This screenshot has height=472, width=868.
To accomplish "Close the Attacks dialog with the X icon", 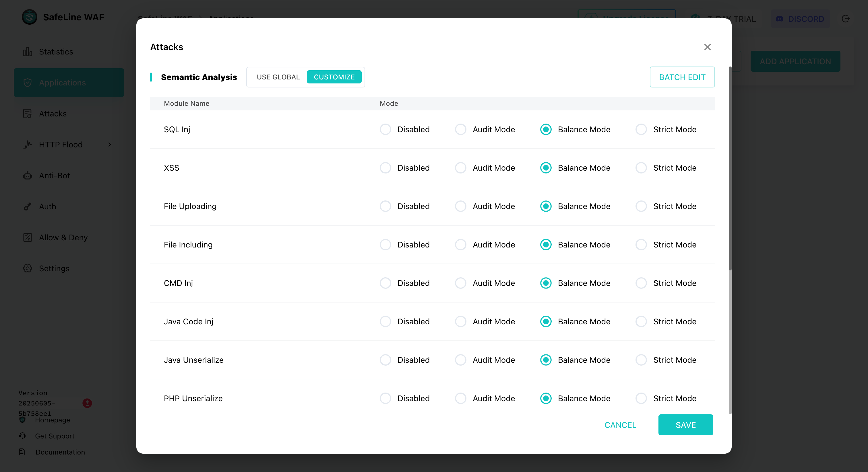I will (707, 47).
